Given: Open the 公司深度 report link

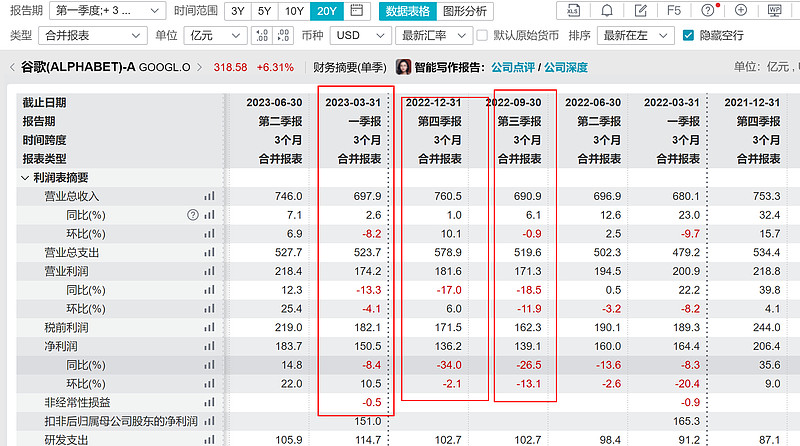Looking at the screenshot, I should [565, 68].
